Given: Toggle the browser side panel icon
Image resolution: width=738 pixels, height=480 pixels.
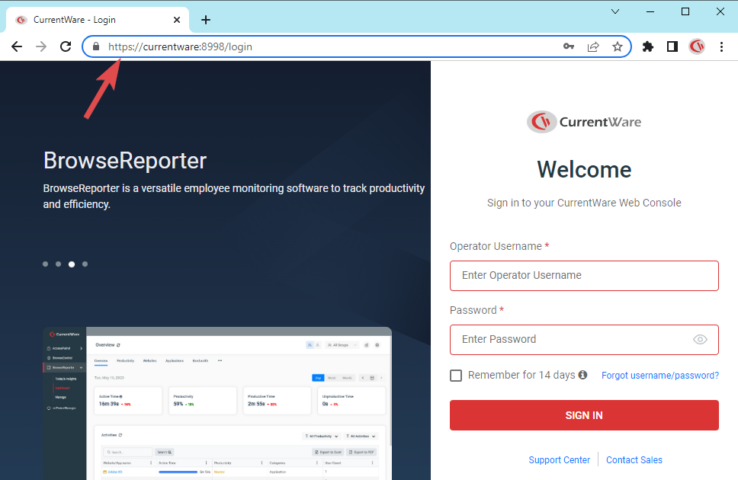Looking at the screenshot, I should 672,47.
